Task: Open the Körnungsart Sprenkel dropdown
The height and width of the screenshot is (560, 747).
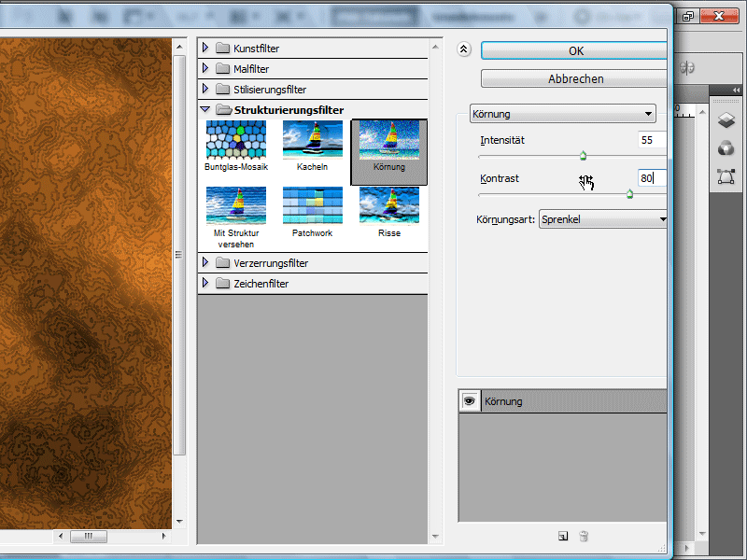Action: pos(603,219)
